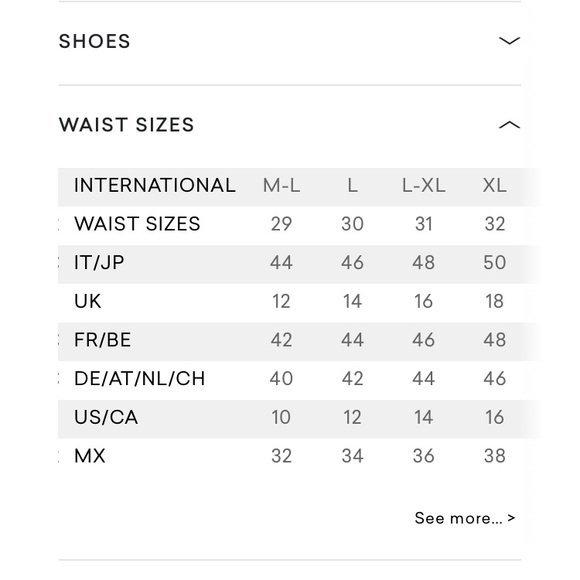The width and height of the screenshot is (580, 580).
Task: Select waist size 29 cell
Action: [x=281, y=224]
